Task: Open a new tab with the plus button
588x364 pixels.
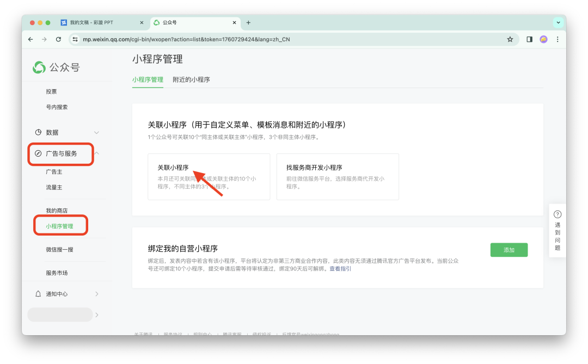Action: (x=248, y=22)
